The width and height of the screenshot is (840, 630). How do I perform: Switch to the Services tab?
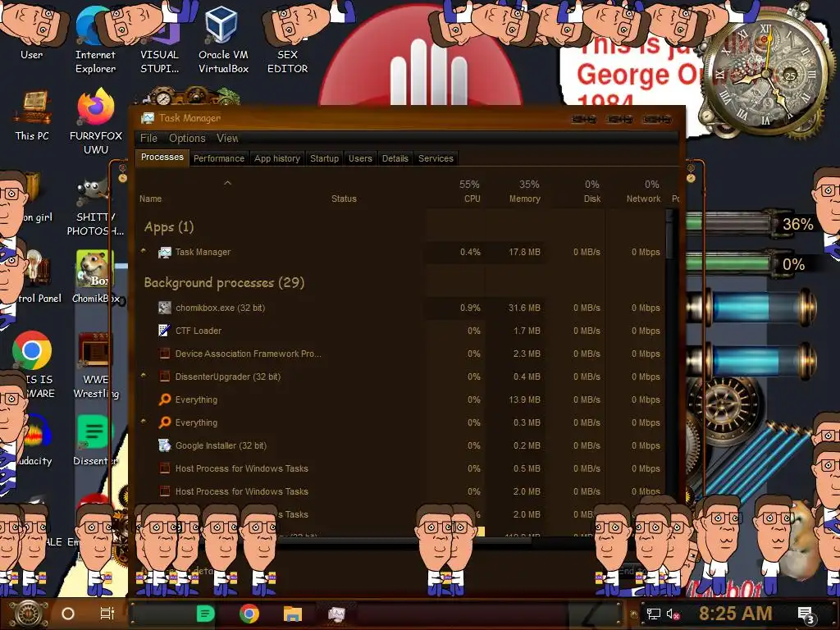436,158
